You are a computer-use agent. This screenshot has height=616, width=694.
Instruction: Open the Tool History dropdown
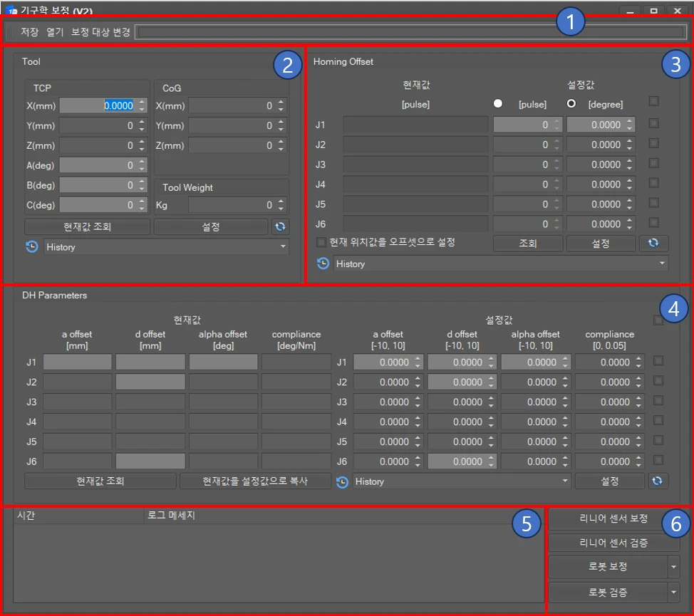(165, 247)
